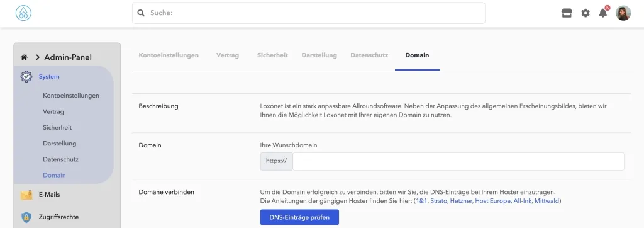This screenshot has width=644, height=228.
Task: Focus the Suche search field
Action: tap(308, 13)
